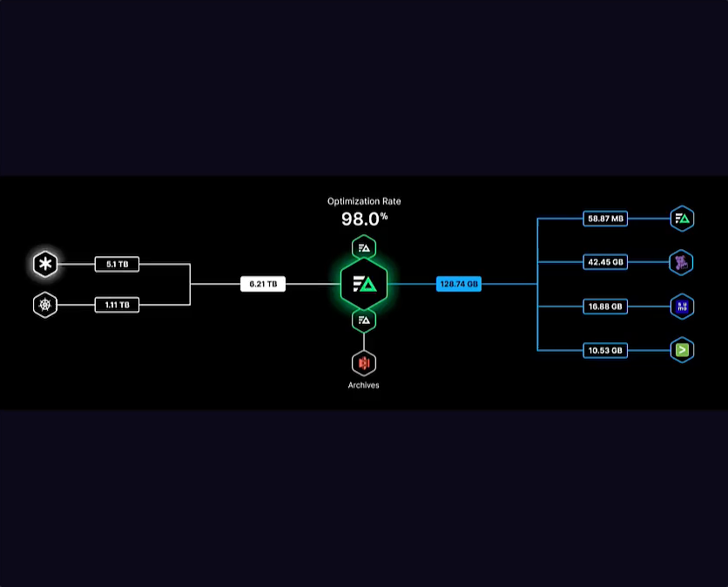728x587 pixels.
Task: Collapse the 6.21 TB input junction
Action: [263, 283]
